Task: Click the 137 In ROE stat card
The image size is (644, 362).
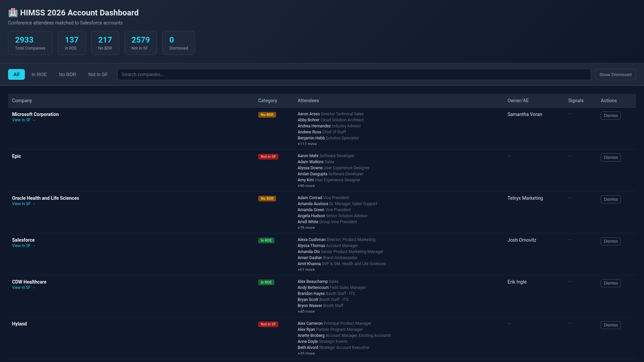Action: click(71, 43)
